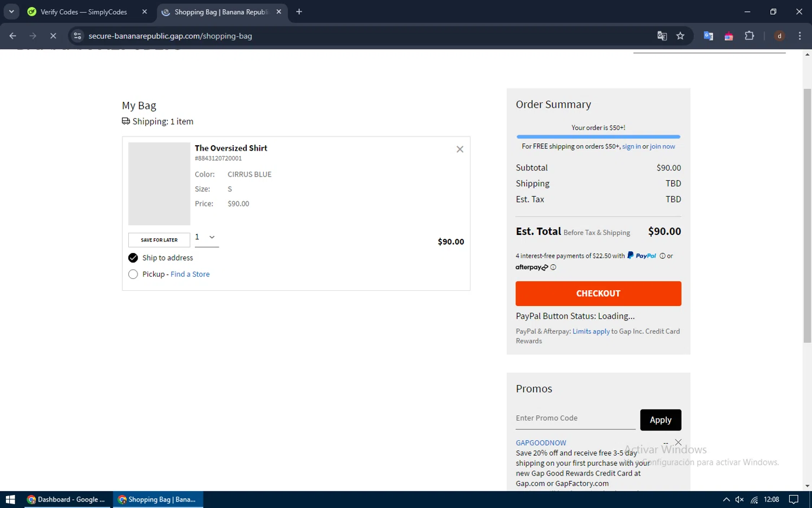Click the orange Checkout button
The width and height of the screenshot is (812, 508).
pos(598,294)
